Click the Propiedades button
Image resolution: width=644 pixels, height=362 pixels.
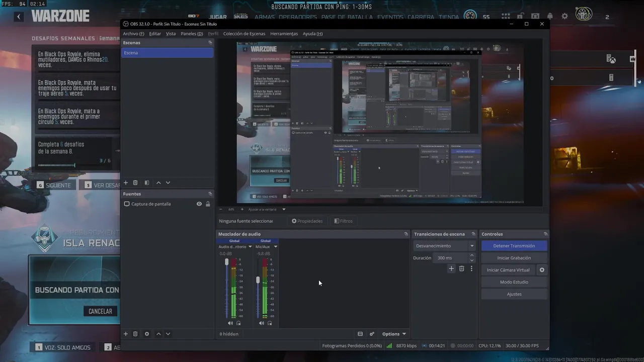[x=307, y=221]
